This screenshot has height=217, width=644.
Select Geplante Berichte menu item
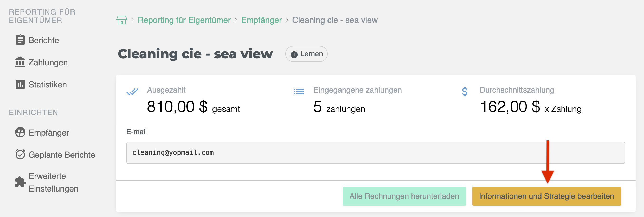pyautogui.click(x=62, y=155)
